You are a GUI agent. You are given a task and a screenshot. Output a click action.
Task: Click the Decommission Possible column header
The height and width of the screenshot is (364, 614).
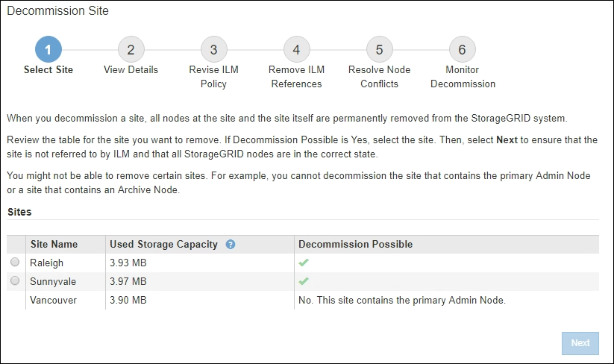355,244
